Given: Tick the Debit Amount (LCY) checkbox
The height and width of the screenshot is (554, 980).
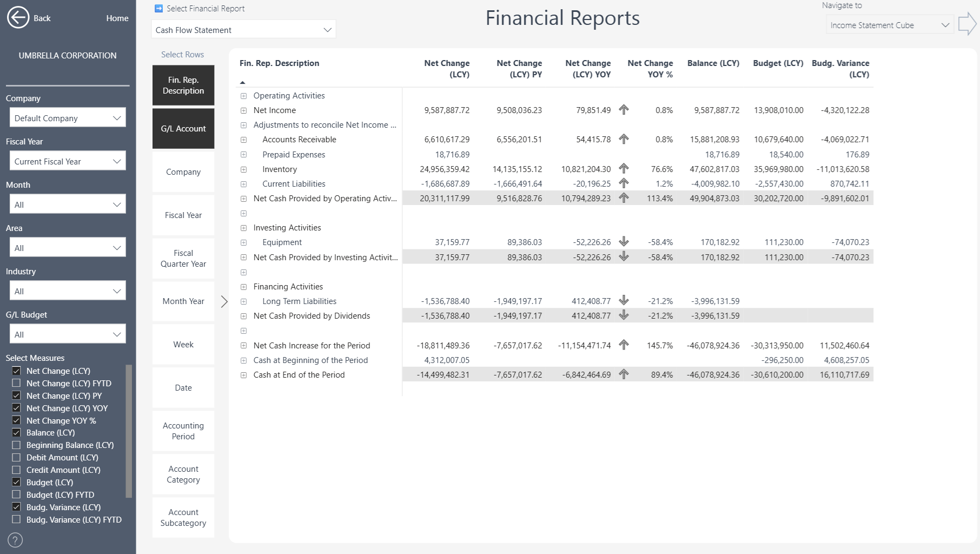Looking at the screenshot, I should (16, 458).
